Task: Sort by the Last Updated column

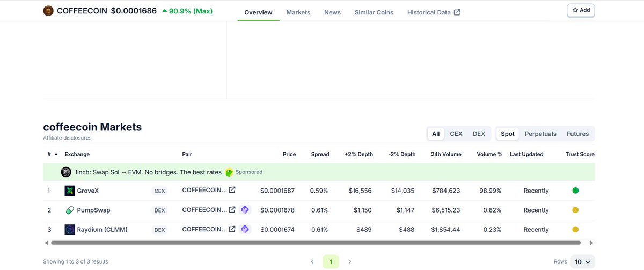Action: (526, 154)
